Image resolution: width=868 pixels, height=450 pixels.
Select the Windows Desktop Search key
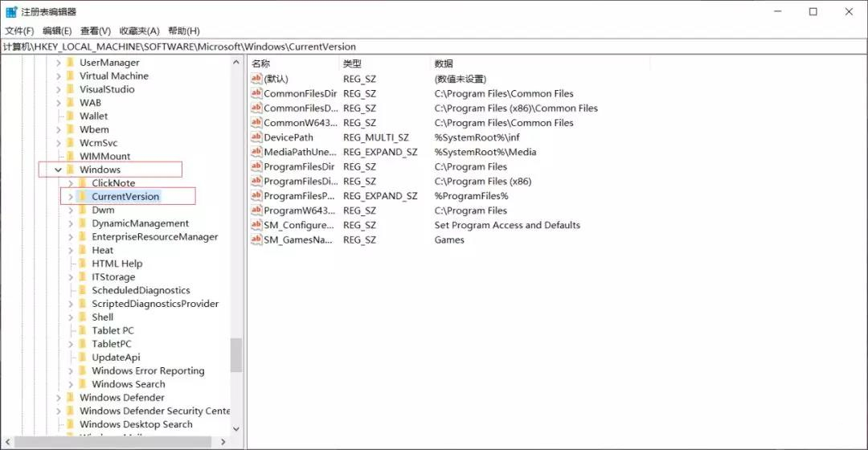tap(136, 424)
